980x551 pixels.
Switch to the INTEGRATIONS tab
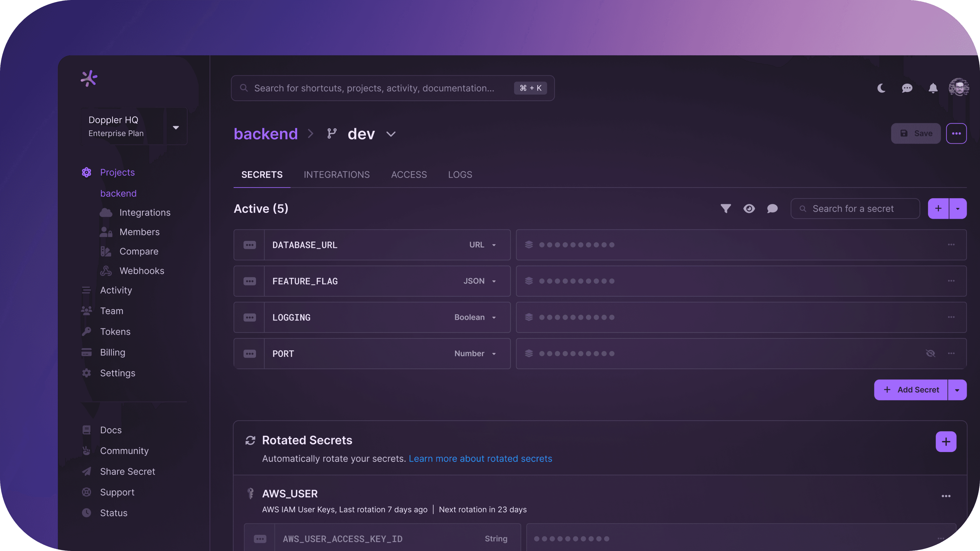tap(337, 174)
